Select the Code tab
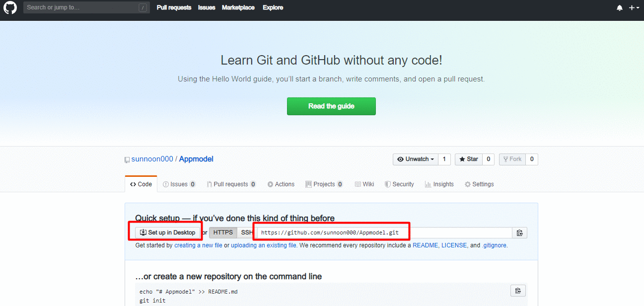Image resolution: width=644 pixels, height=306 pixels. coord(141,184)
